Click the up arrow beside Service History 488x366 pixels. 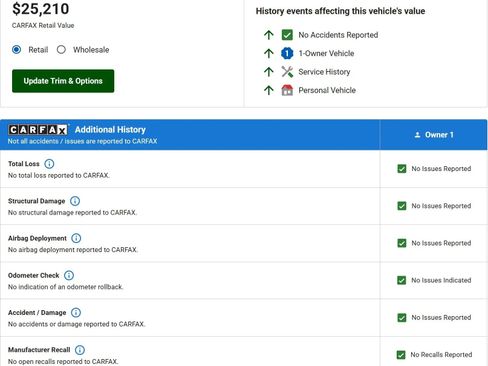269,72
